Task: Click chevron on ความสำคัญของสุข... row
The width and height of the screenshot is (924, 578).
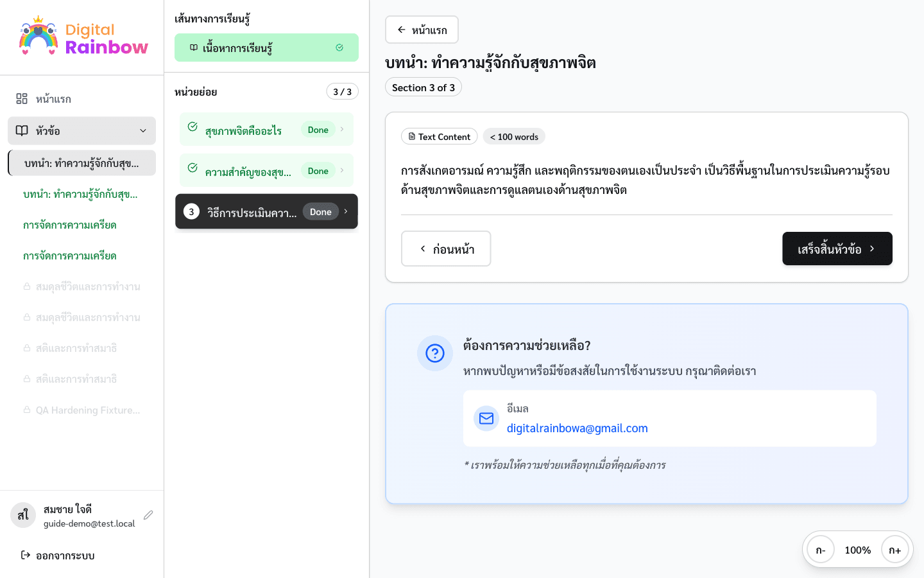Action: pyautogui.click(x=342, y=170)
